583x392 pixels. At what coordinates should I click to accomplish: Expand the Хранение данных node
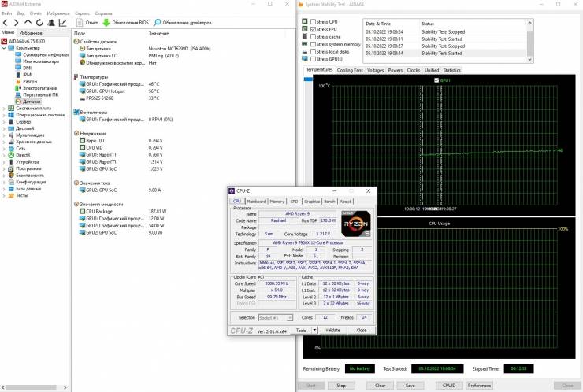point(4,142)
